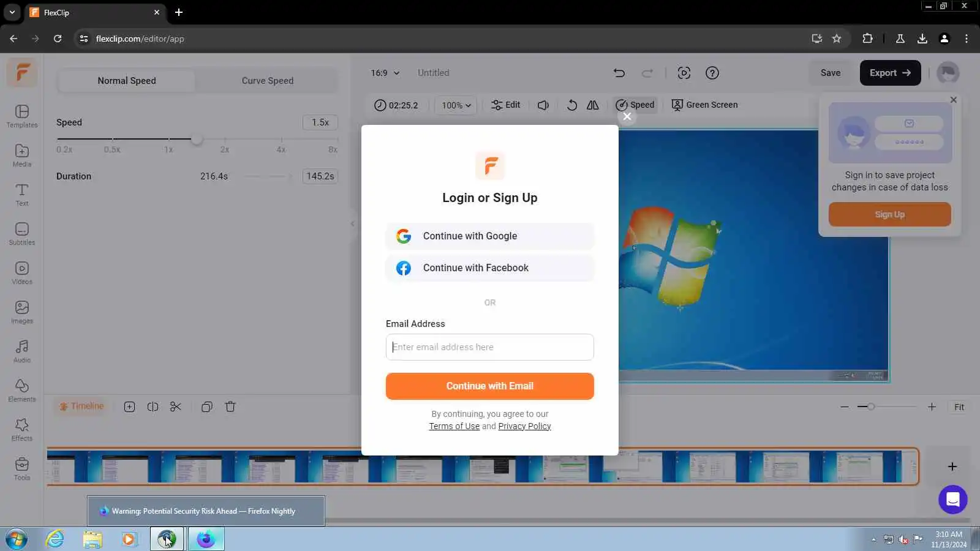The height and width of the screenshot is (551, 980).
Task: Open the Speed tool in toolbar
Action: pos(635,105)
